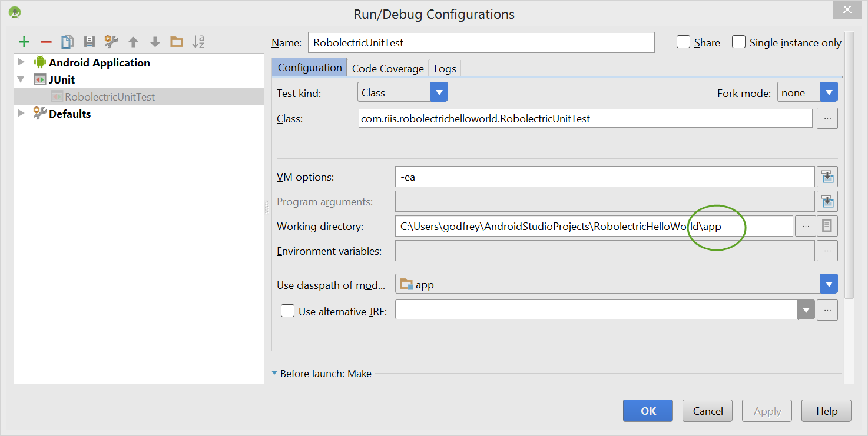Enable the Share checkbox

click(683, 42)
